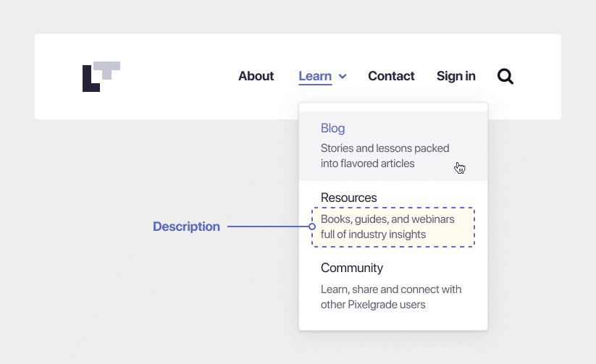Screen dimensions: 596x364
Task: Click "Stories and lessons packed" text
Action: 385,148
